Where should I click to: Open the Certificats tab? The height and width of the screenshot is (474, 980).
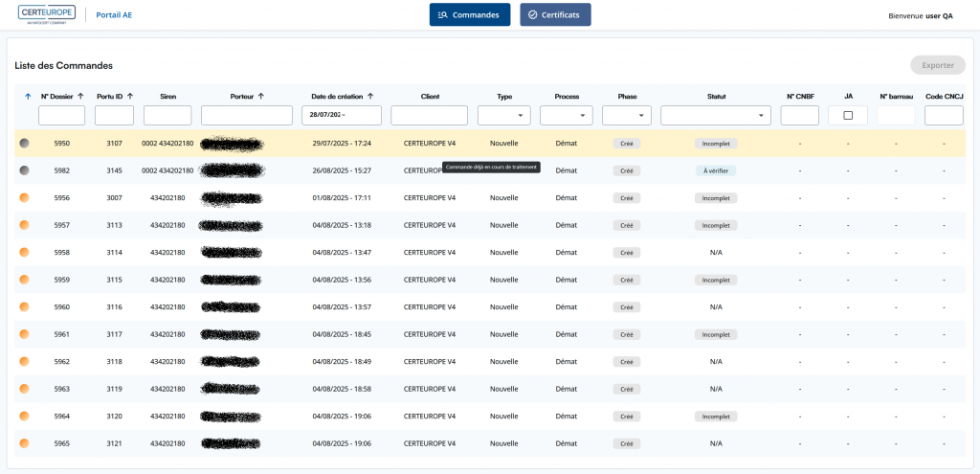click(555, 15)
